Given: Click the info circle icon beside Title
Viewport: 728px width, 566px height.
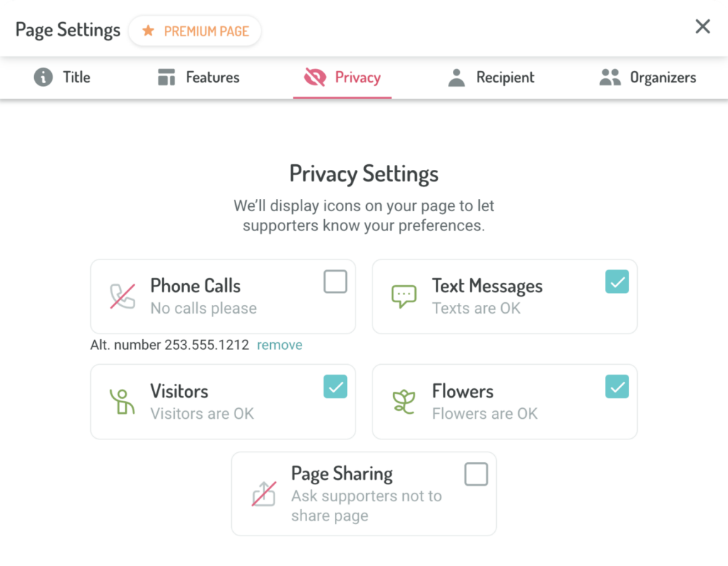Looking at the screenshot, I should tap(43, 77).
